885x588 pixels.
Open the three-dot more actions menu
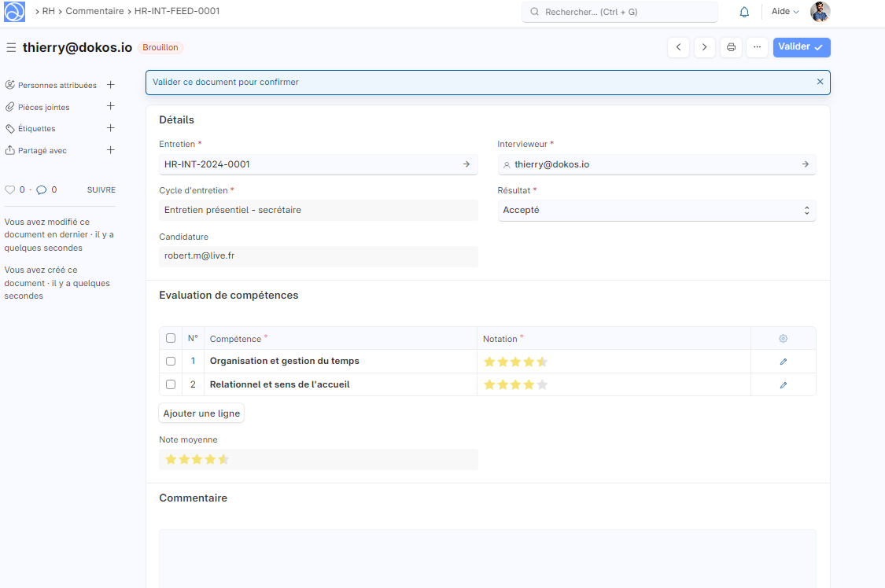(x=757, y=47)
